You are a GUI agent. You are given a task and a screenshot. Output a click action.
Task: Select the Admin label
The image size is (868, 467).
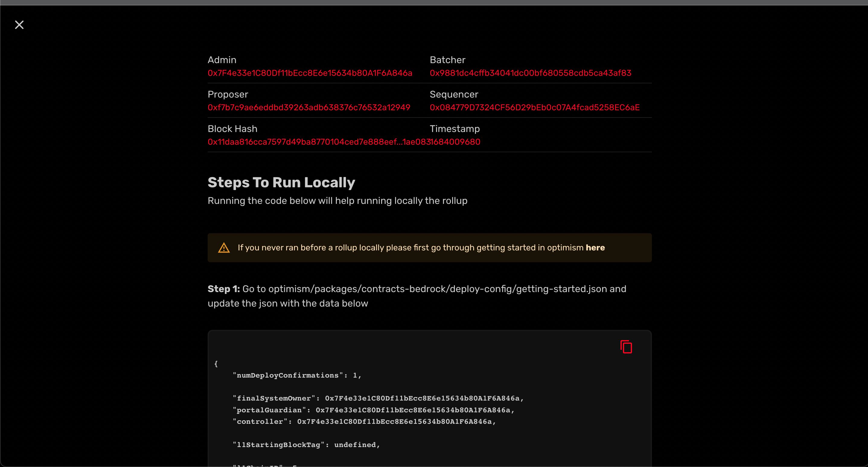(222, 60)
